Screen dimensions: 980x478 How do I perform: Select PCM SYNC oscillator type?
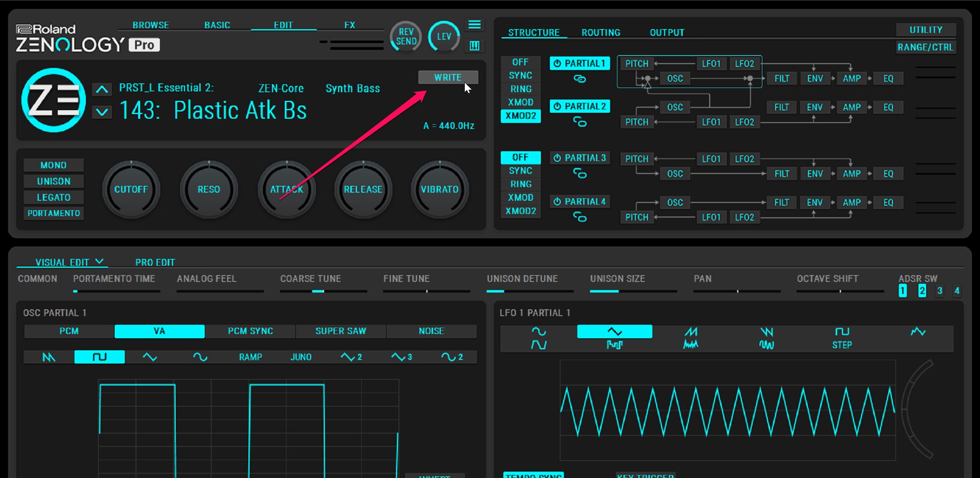tap(250, 331)
